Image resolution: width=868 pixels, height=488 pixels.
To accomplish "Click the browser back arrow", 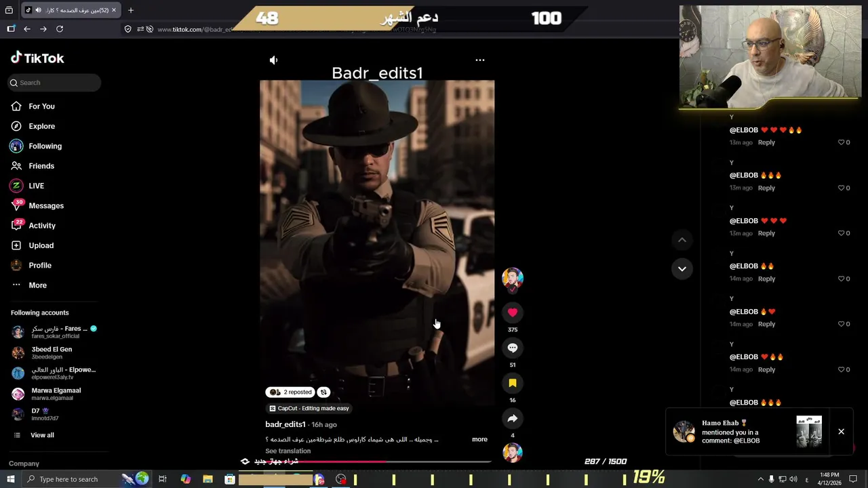I will pos(26,29).
